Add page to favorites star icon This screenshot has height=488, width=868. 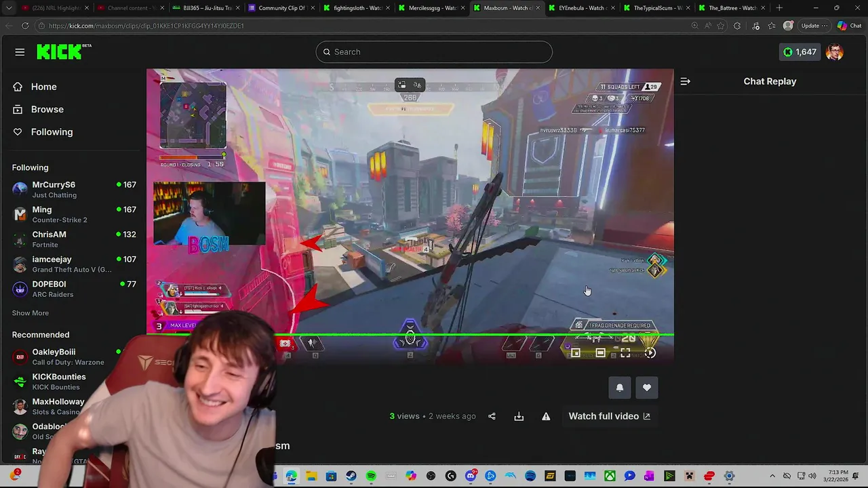721,26
